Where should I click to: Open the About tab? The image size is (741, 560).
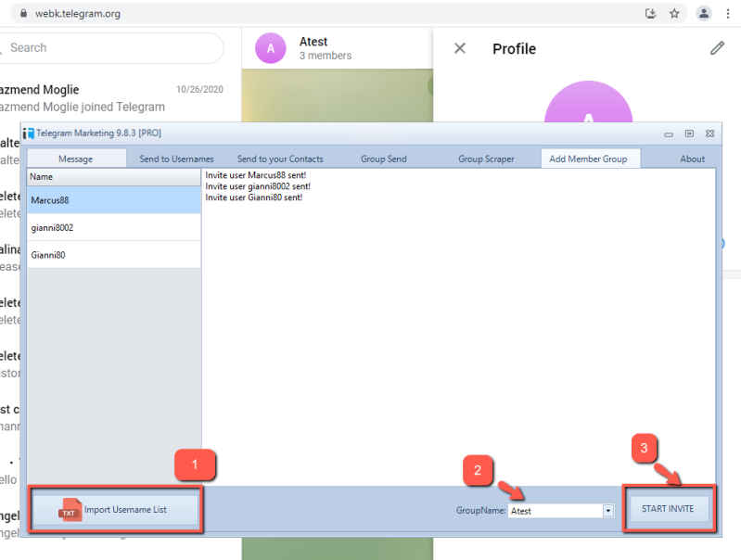[692, 159]
